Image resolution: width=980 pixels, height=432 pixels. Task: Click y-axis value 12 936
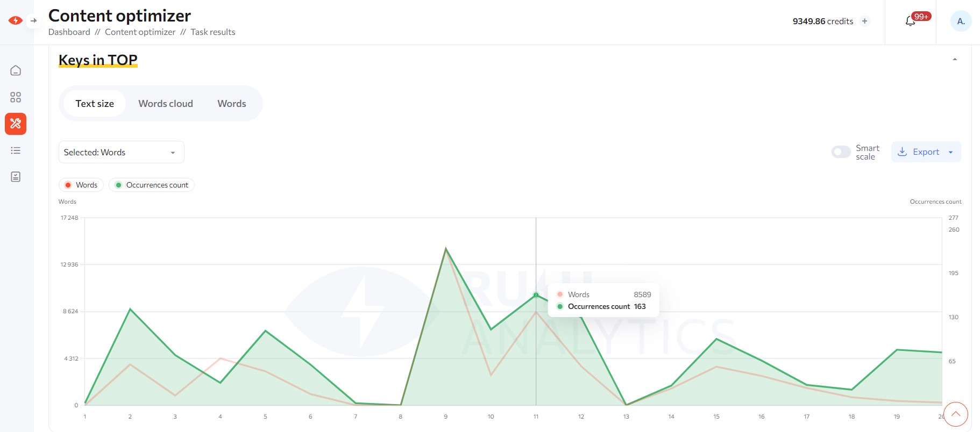(69, 264)
